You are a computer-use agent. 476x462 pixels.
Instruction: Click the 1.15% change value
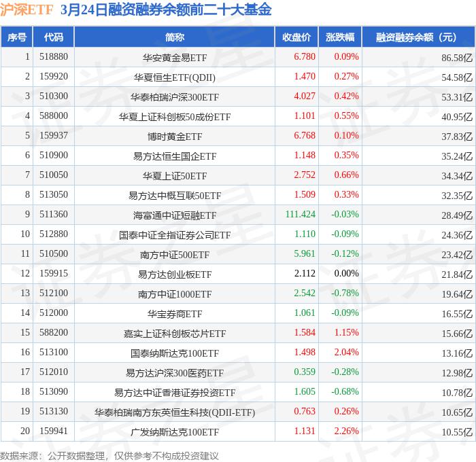(346, 333)
